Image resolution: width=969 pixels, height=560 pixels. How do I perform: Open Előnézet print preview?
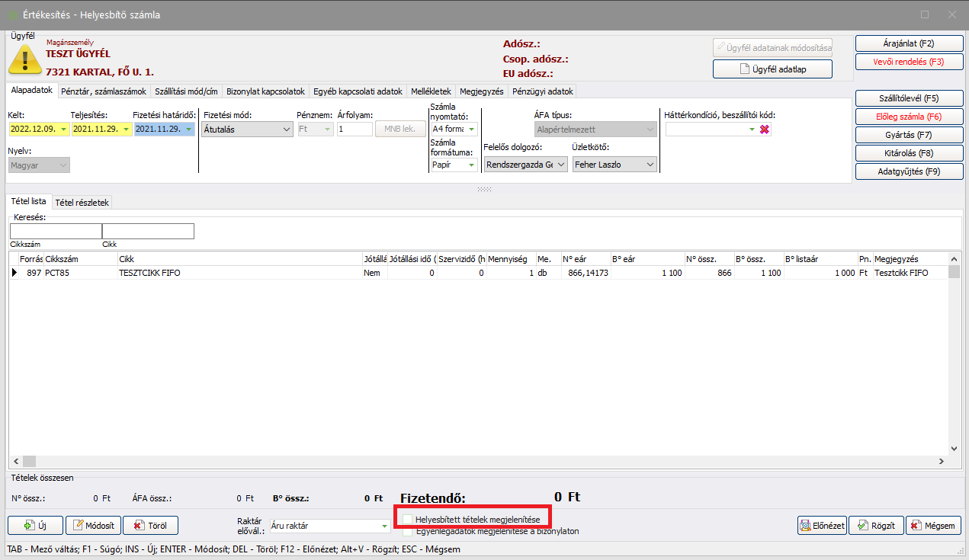822,525
